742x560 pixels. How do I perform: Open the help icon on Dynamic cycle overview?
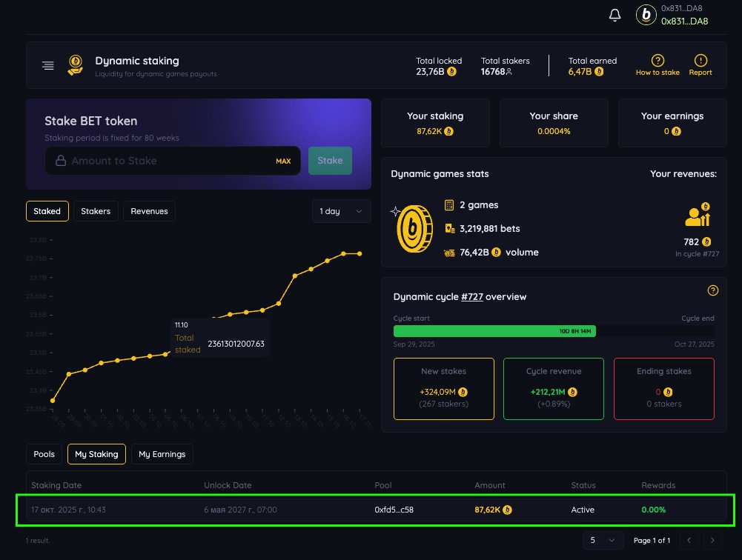712,290
